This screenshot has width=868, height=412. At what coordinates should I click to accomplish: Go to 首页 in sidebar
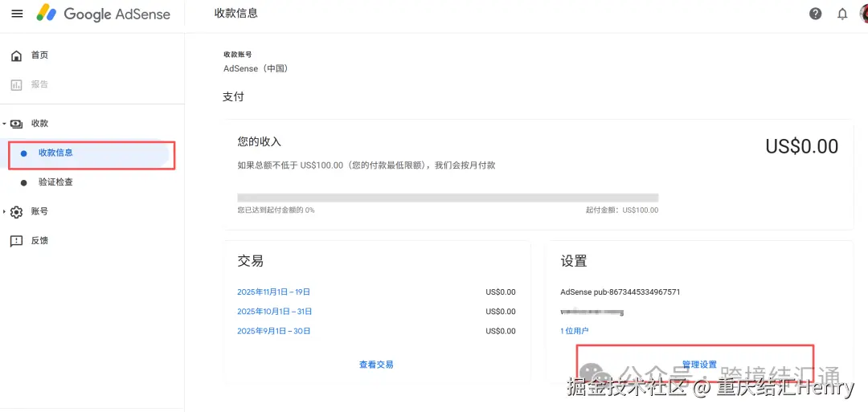click(x=39, y=55)
